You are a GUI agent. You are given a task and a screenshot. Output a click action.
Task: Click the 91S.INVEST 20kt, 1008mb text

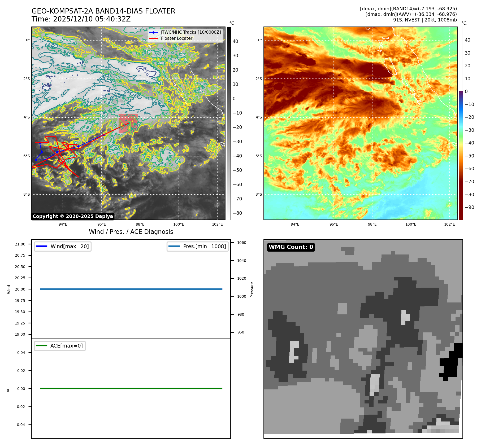pyautogui.click(x=425, y=20)
